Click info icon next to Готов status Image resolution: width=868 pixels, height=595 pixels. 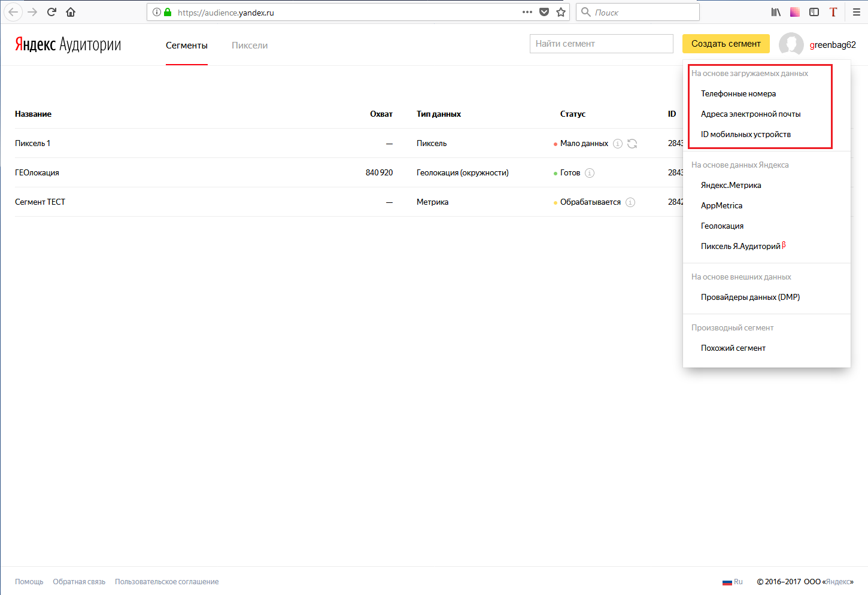tap(590, 173)
